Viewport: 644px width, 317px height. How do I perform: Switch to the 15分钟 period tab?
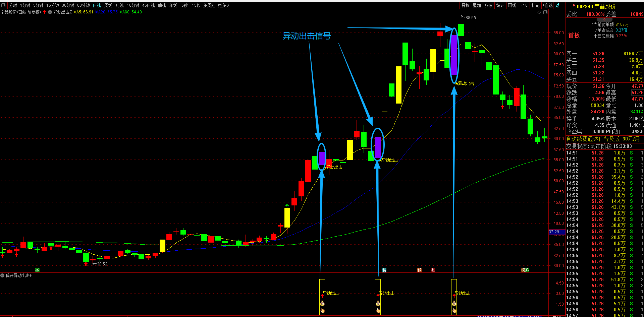point(53,5)
